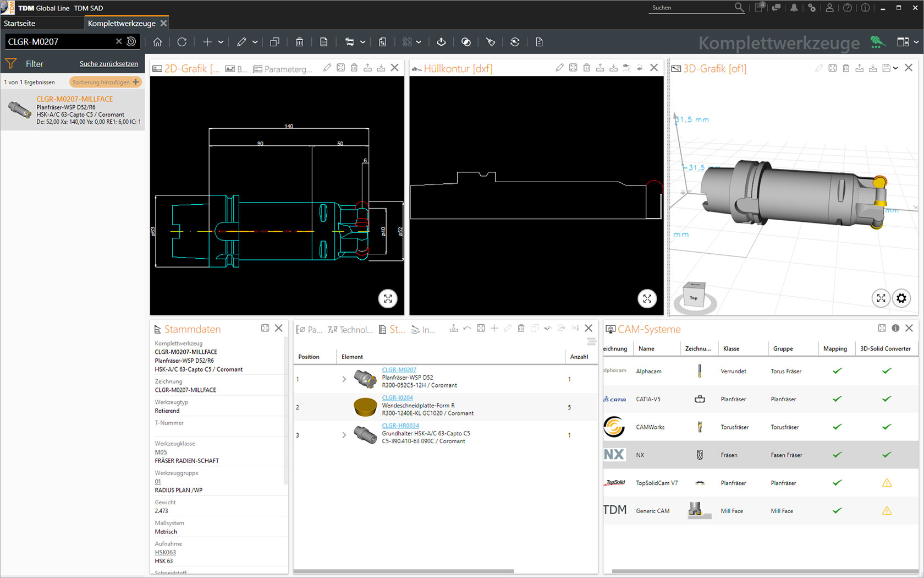This screenshot has height=578, width=924.
Task: Click the TopSolidCam V7 3D-Solid Converter warning icon
Action: (x=887, y=483)
